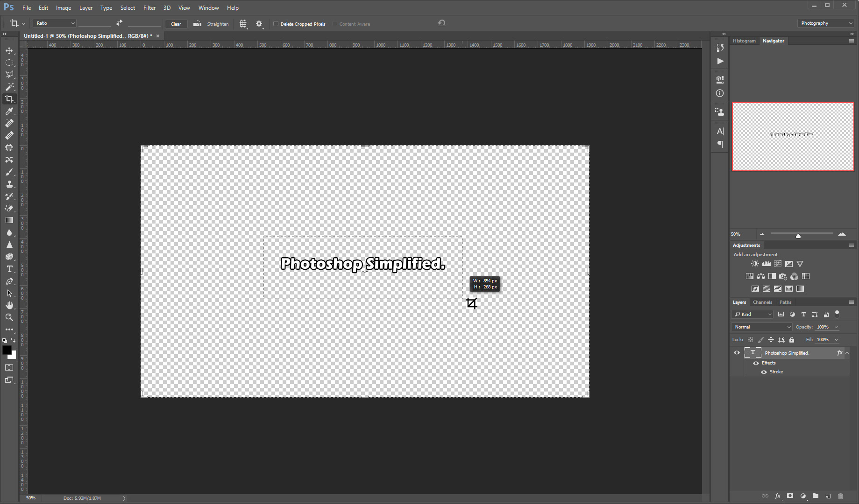Open the Actions panel play icon

[x=720, y=61]
